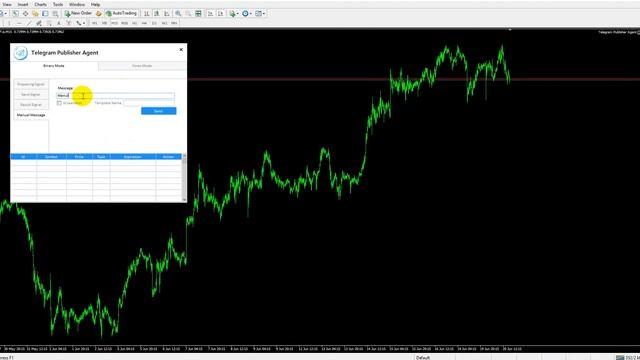
Task: Set timeframe to H4
Action: coord(144,23)
